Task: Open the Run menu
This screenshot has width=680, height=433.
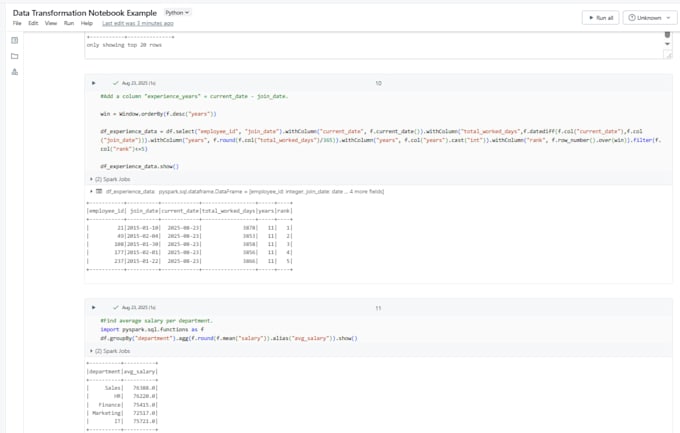Action: [x=69, y=23]
